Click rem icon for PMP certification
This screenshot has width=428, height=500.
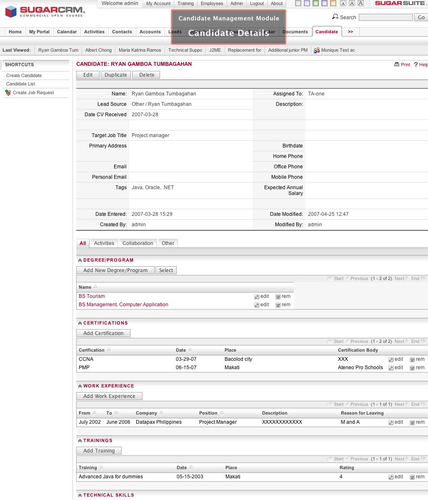pyautogui.click(x=412, y=368)
